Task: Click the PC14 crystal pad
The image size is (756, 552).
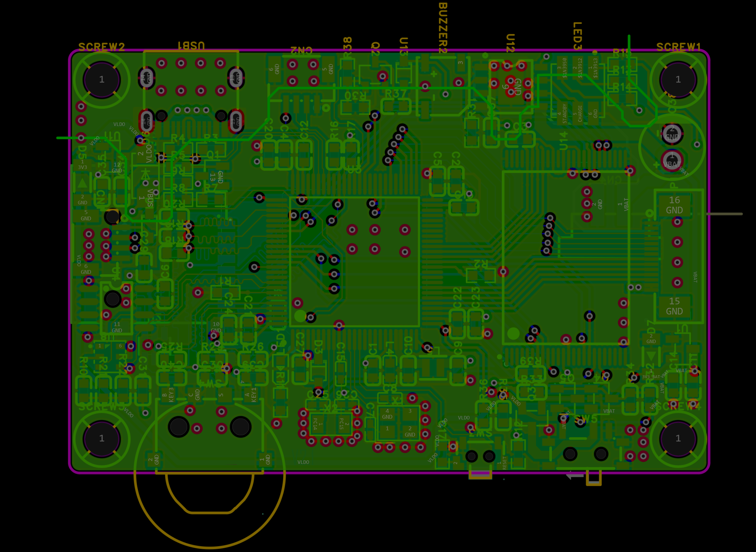Action: tap(318, 424)
